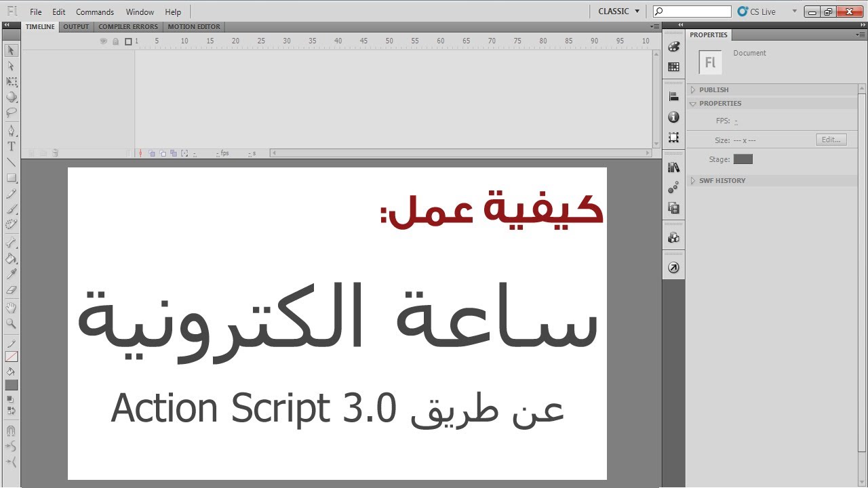
Task: Activate the Hand tool
Action: 12,308
